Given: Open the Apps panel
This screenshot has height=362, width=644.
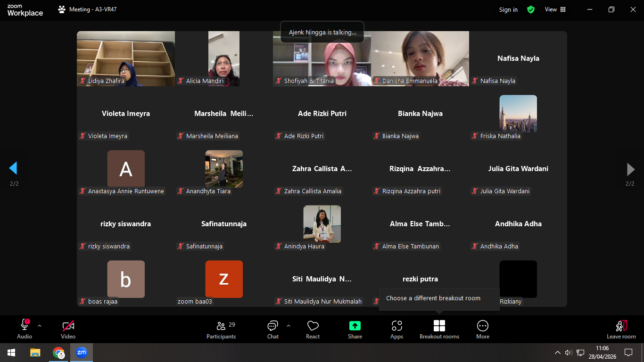Looking at the screenshot, I should (x=397, y=329).
